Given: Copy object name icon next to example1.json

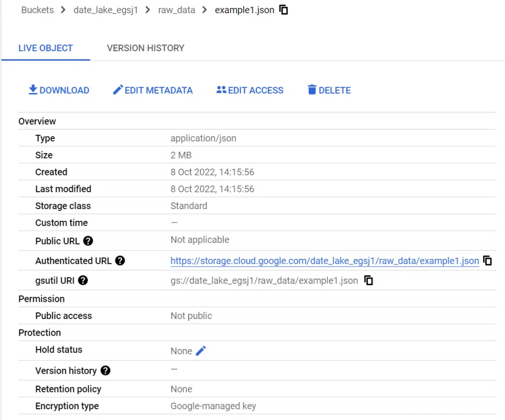Looking at the screenshot, I should [284, 10].
